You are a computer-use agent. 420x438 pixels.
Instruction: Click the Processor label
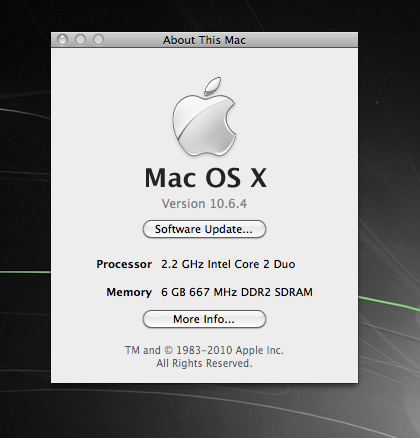pos(124,264)
